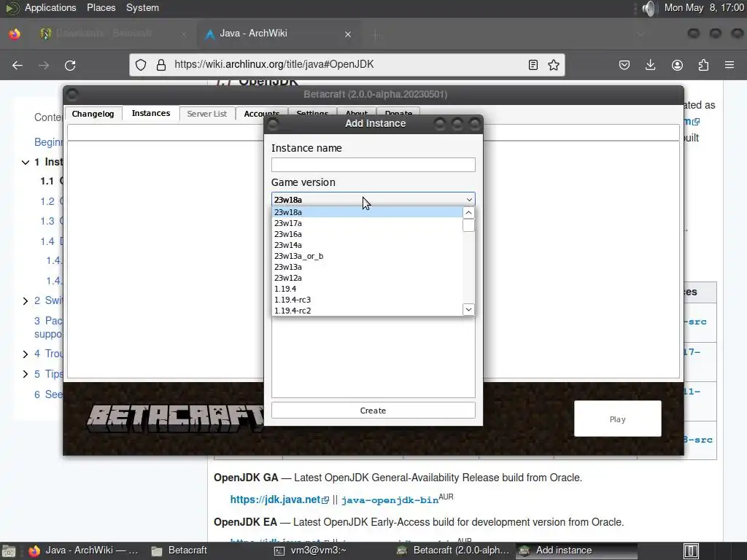The image size is (747, 560).
Task: Close the Java - ArchWiki tab
Action: click(x=348, y=34)
